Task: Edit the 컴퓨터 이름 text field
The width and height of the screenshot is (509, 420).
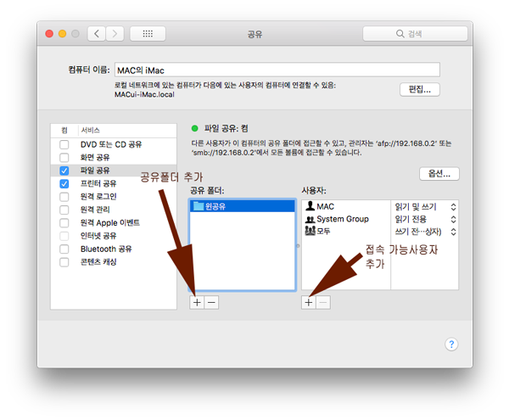Action: [277, 70]
